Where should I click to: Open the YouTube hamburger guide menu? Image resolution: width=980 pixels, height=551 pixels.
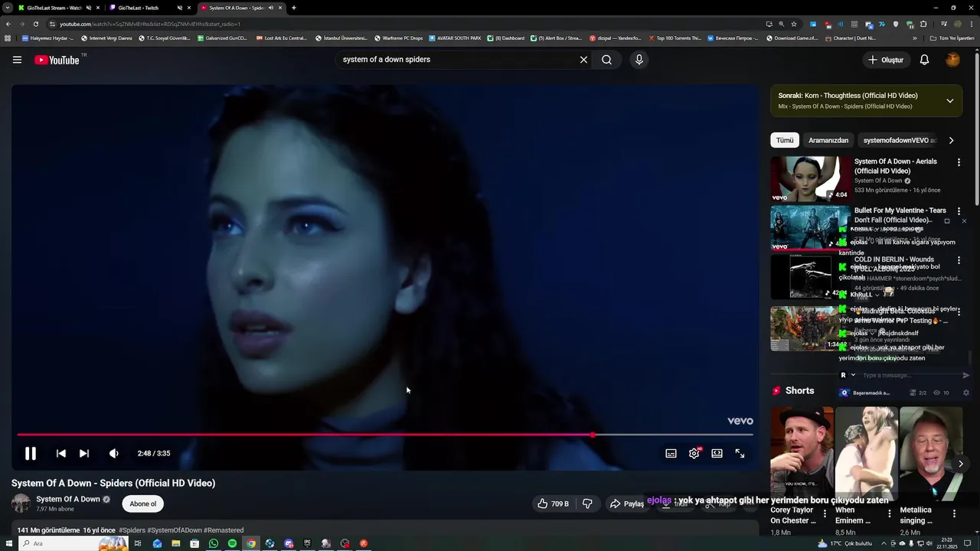[17, 60]
